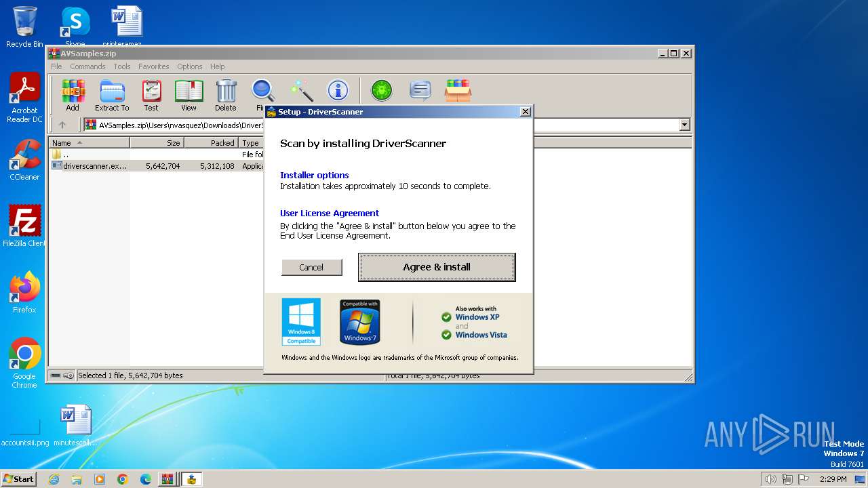Select Extract To in WinRAR toolbar
The width and height of the screenshot is (868, 488).
pos(112,96)
